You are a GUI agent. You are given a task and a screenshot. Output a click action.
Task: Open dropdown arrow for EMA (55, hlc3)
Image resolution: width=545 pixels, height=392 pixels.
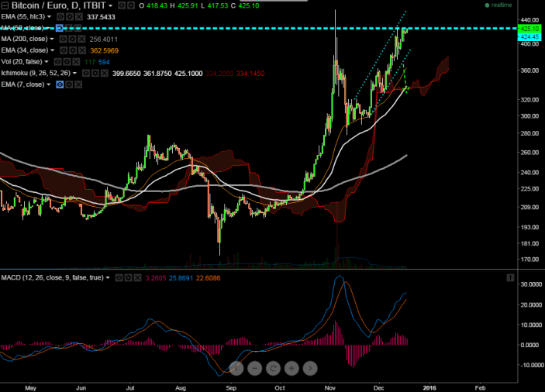pos(49,17)
